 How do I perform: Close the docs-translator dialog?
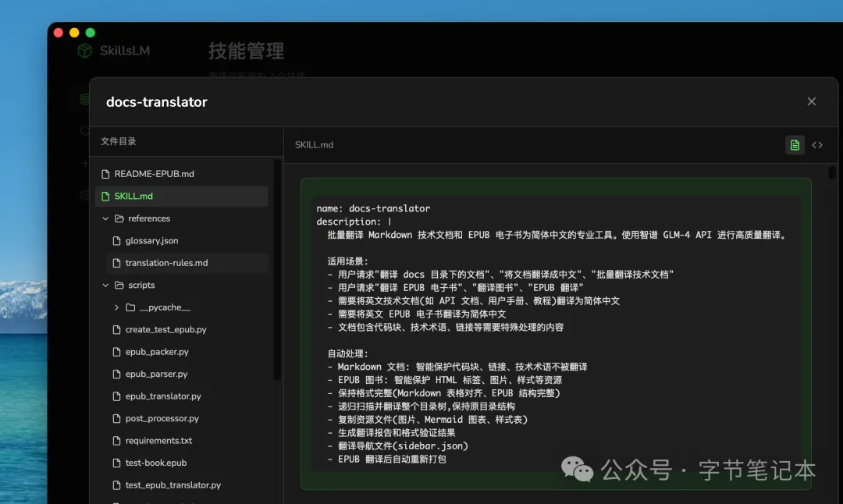(811, 101)
